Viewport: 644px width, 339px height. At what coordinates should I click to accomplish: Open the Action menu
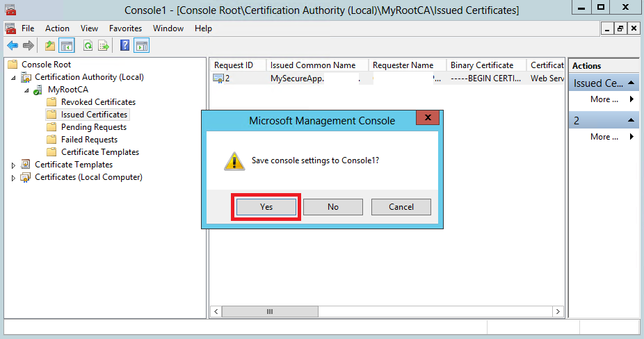57,28
